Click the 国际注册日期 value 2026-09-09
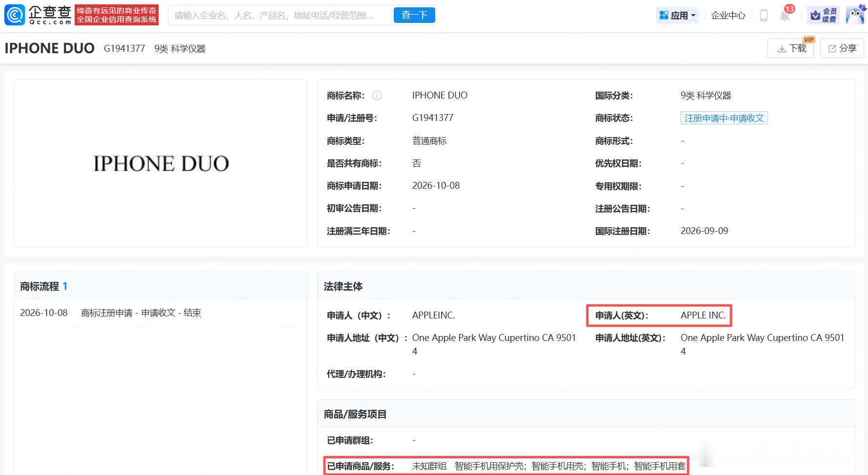 point(704,231)
